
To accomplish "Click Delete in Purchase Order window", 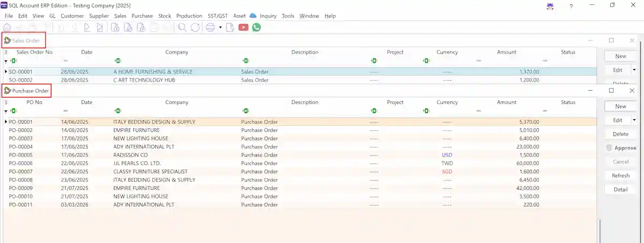I will [x=620, y=134].
